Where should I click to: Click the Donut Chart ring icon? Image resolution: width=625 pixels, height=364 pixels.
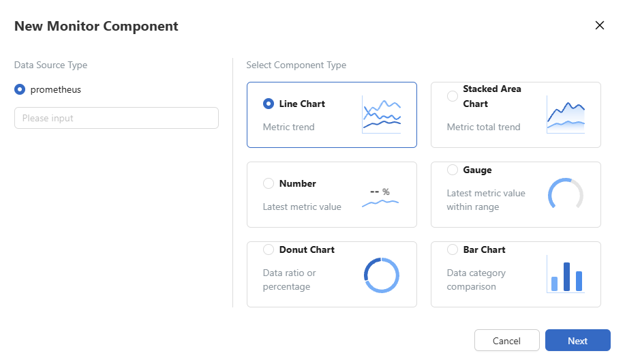click(382, 275)
